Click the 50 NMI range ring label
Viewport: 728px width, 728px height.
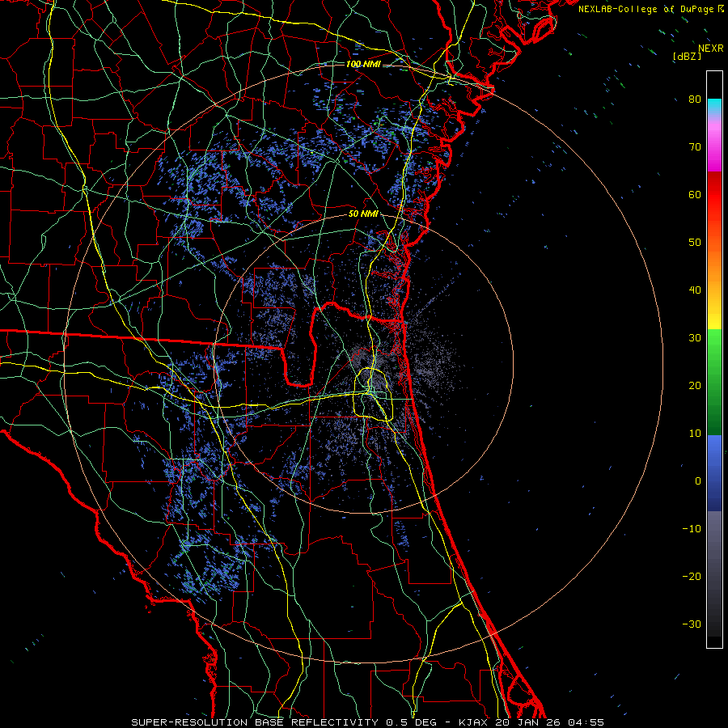click(x=363, y=214)
